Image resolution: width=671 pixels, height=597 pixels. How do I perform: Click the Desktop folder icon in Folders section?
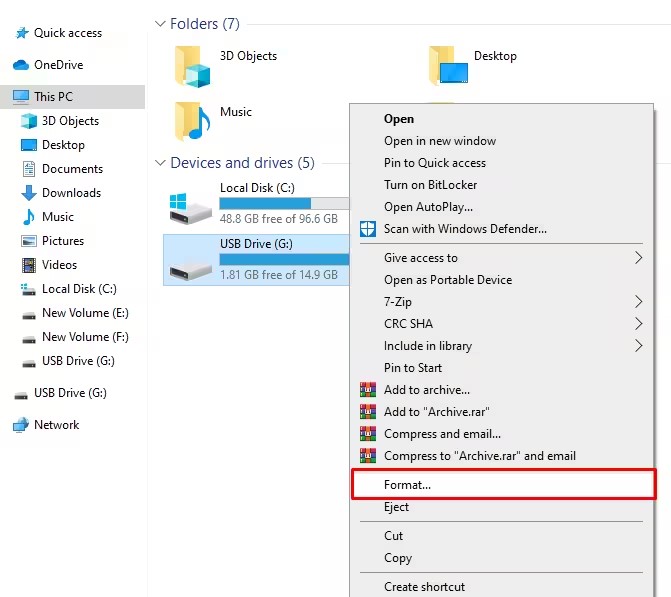[x=447, y=65]
